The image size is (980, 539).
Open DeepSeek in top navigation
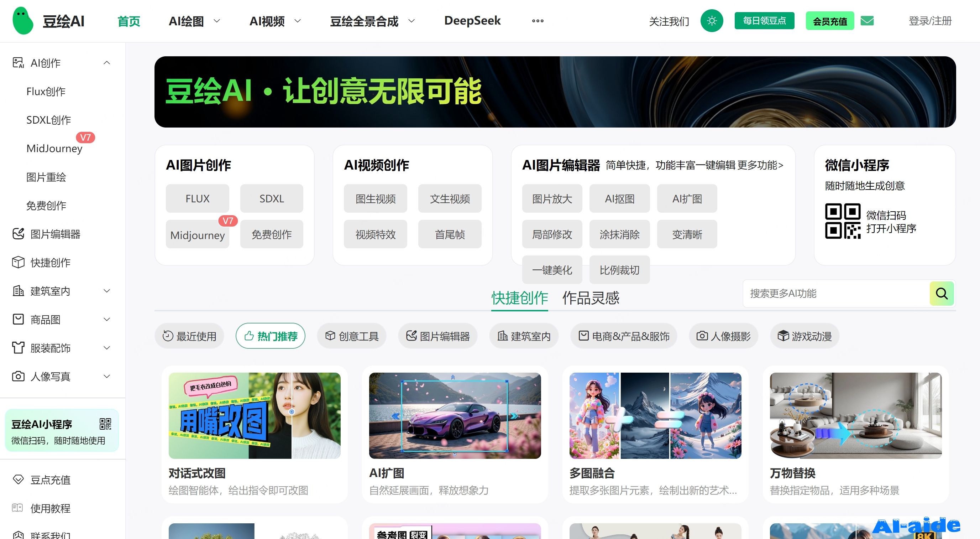pos(472,21)
